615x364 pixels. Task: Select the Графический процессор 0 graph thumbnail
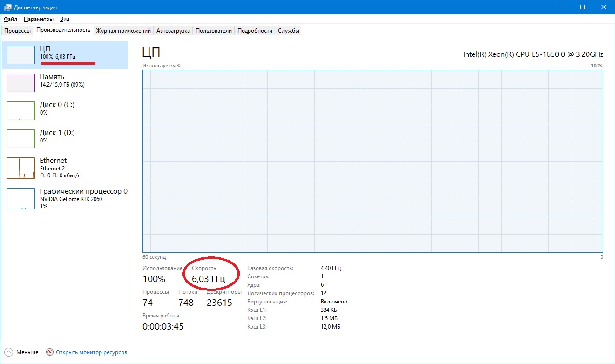21,199
